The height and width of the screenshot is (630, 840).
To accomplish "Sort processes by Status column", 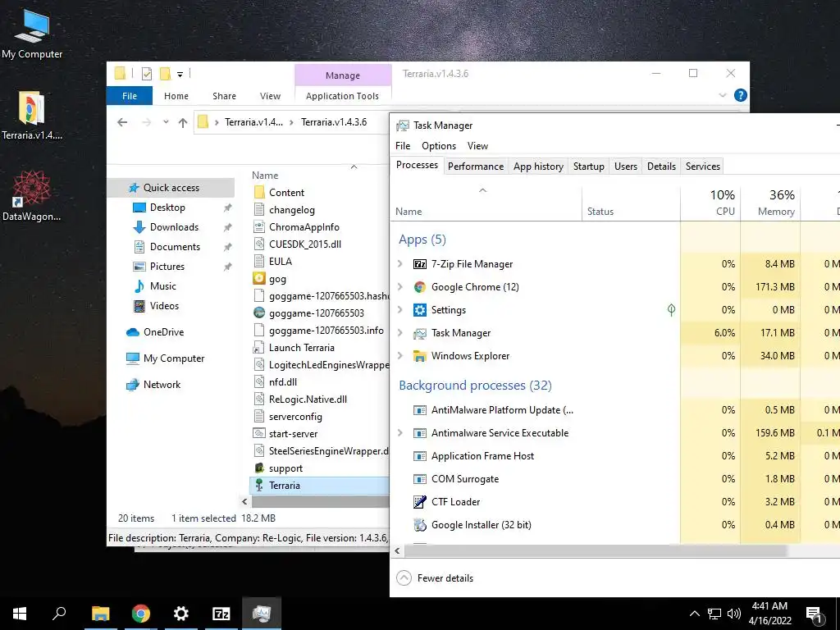I will [x=631, y=203].
